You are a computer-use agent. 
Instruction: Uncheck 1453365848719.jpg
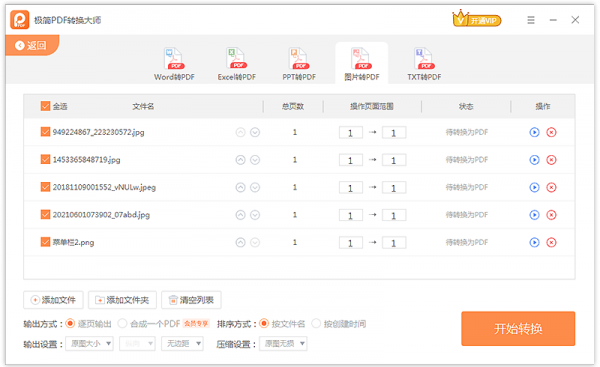45,159
